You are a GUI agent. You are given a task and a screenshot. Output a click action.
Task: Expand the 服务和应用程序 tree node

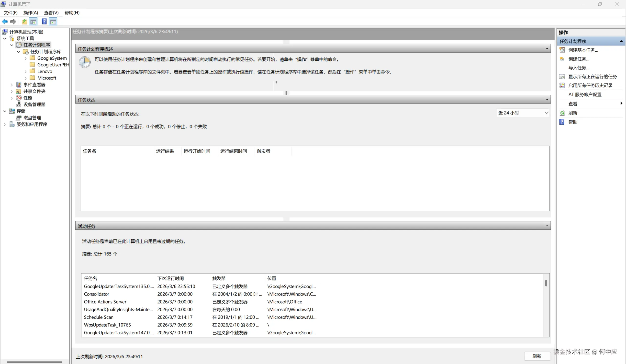(x=5, y=125)
